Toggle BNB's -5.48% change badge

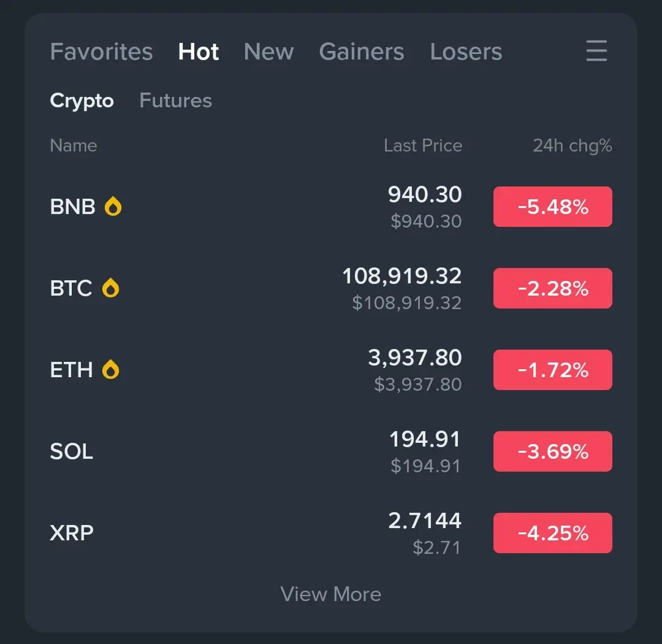553,207
